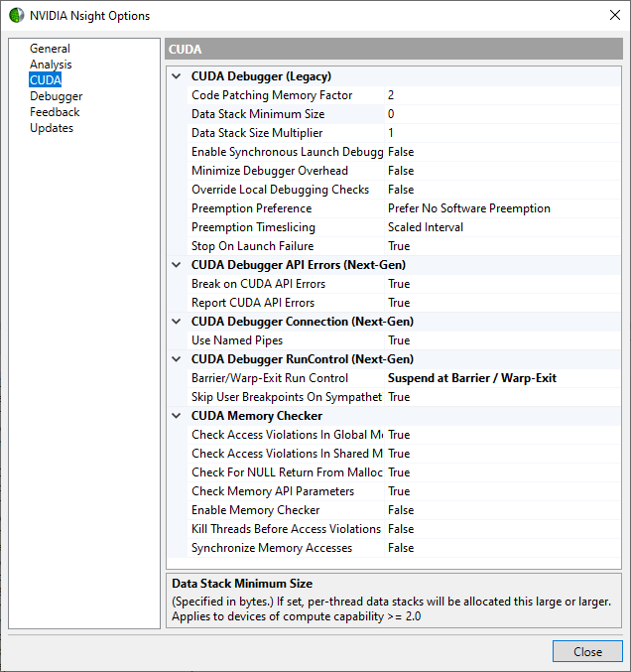Image resolution: width=631 pixels, height=672 pixels.
Task: Edit Code Patching Memory Factor value 2
Action: [502, 95]
